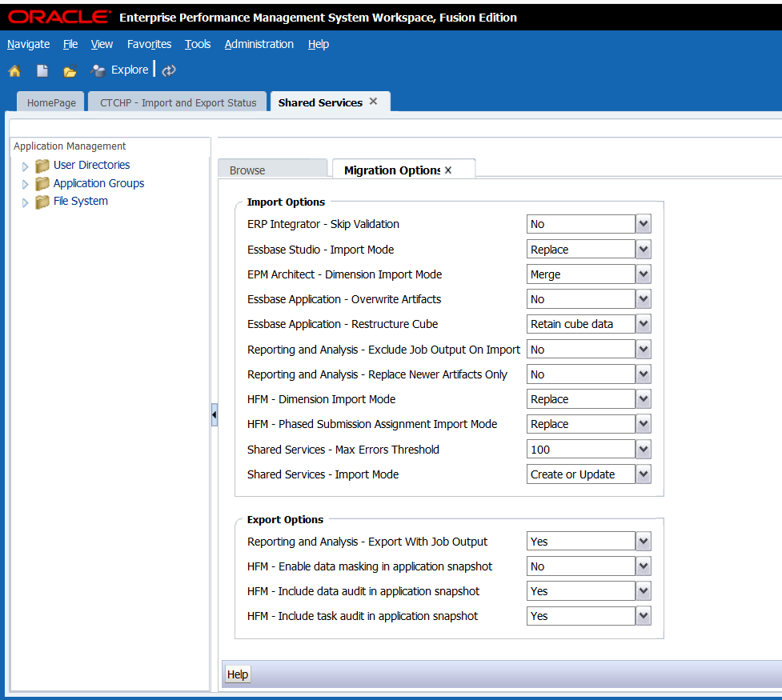Open the Shared Services Import Mode dropdown
This screenshot has height=700, width=782.
point(643,474)
